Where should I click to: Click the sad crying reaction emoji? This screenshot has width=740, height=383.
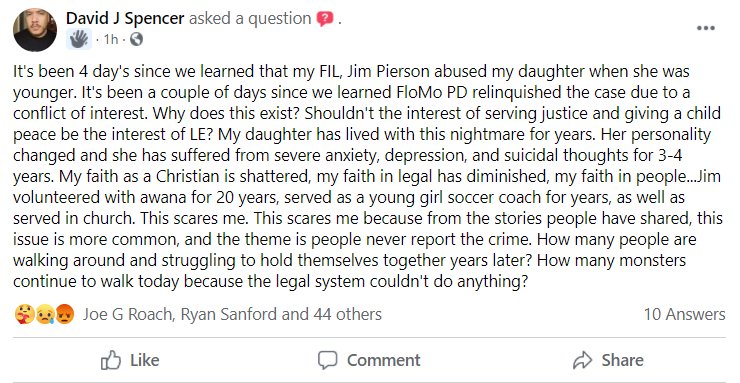[x=45, y=314]
